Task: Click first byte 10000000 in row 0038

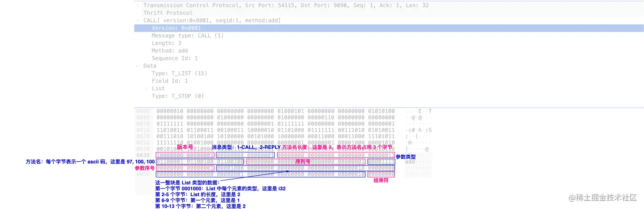Action: pyautogui.click(x=170, y=155)
